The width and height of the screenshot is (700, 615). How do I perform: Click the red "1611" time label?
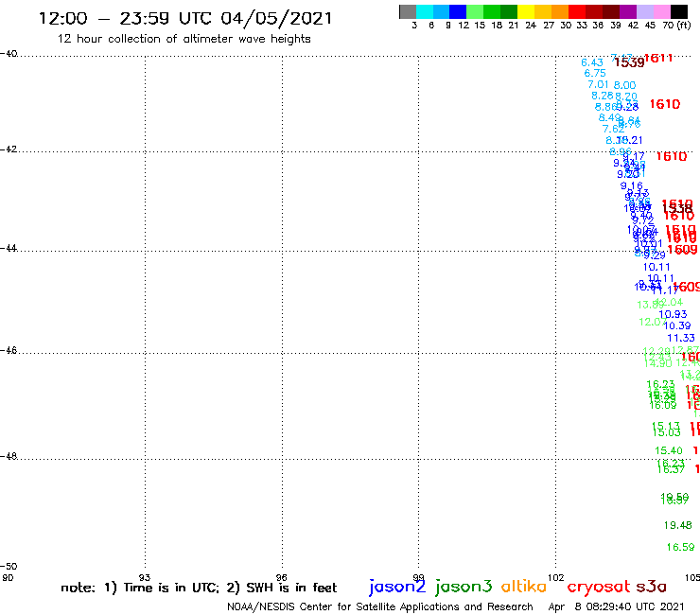(x=658, y=58)
